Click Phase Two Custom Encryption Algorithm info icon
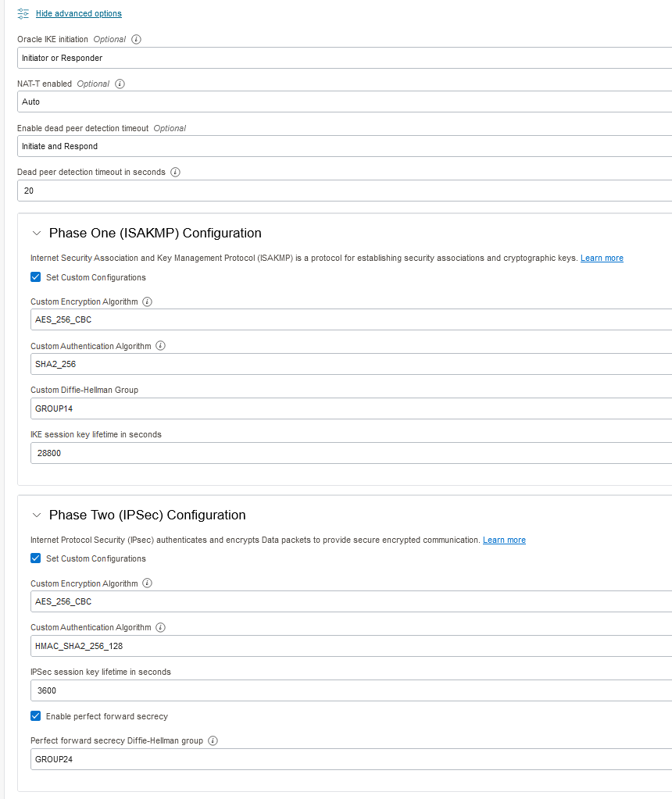 (x=147, y=583)
